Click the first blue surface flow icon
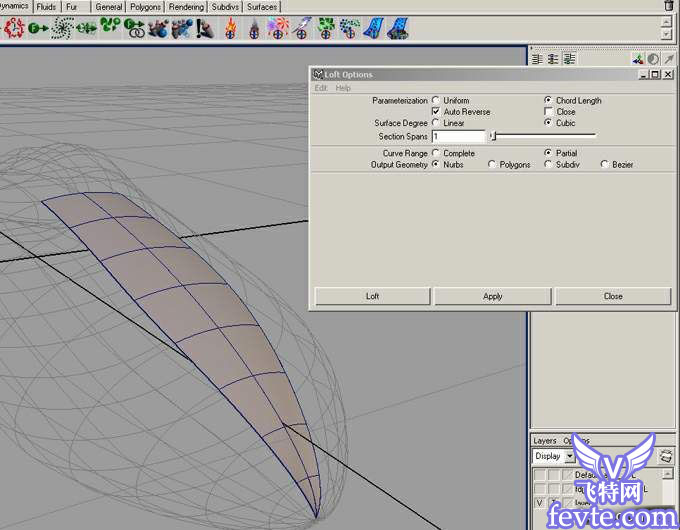Viewport: 680px width, 530px height. point(373,28)
